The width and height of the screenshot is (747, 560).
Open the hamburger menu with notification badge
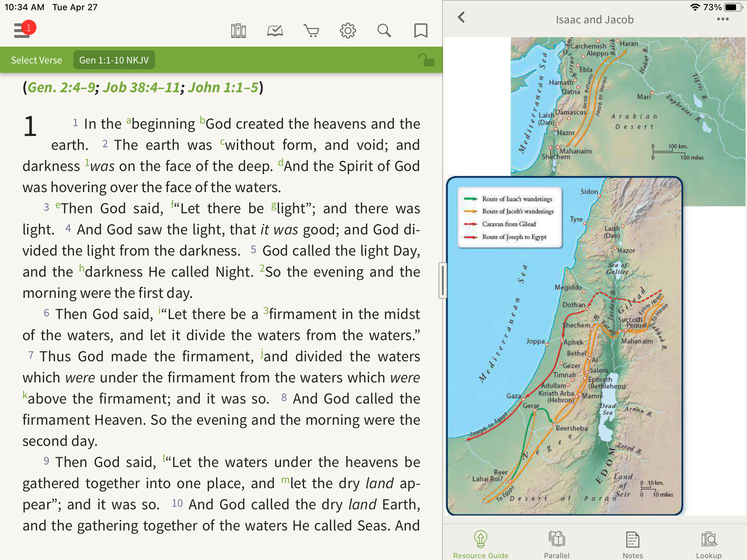point(24,30)
